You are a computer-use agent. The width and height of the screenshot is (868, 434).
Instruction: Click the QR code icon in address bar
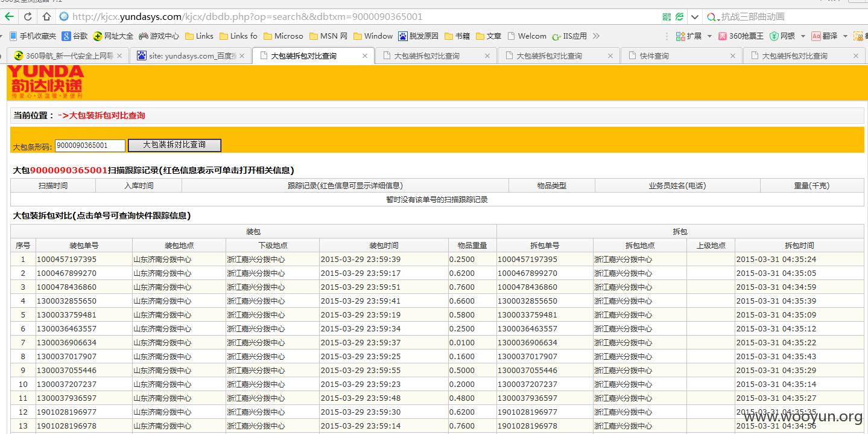tap(667, 17)
